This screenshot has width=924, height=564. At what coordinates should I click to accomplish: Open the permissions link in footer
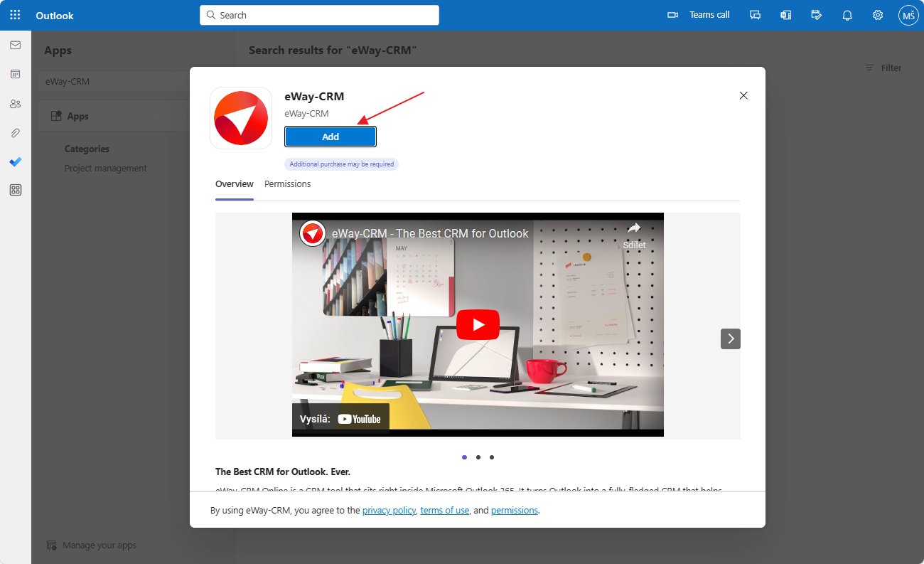click(x=515, y=510)
